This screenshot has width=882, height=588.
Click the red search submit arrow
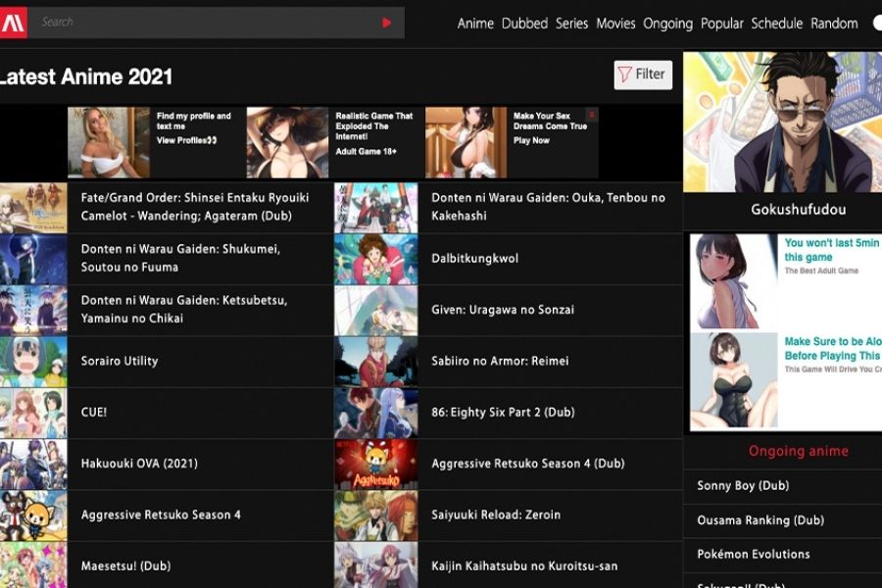point(386,24)
